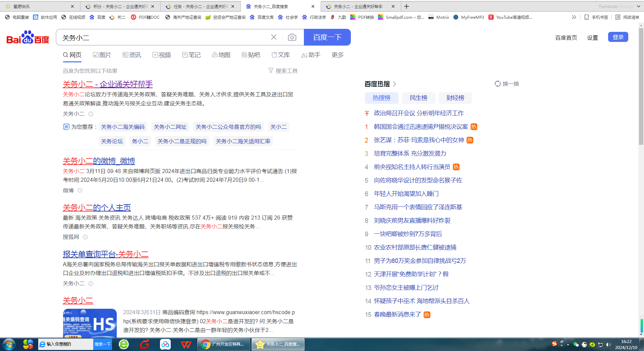Expand 百度热搜 arrow
Screen dimensions: 644x351
tap(394, 84)
